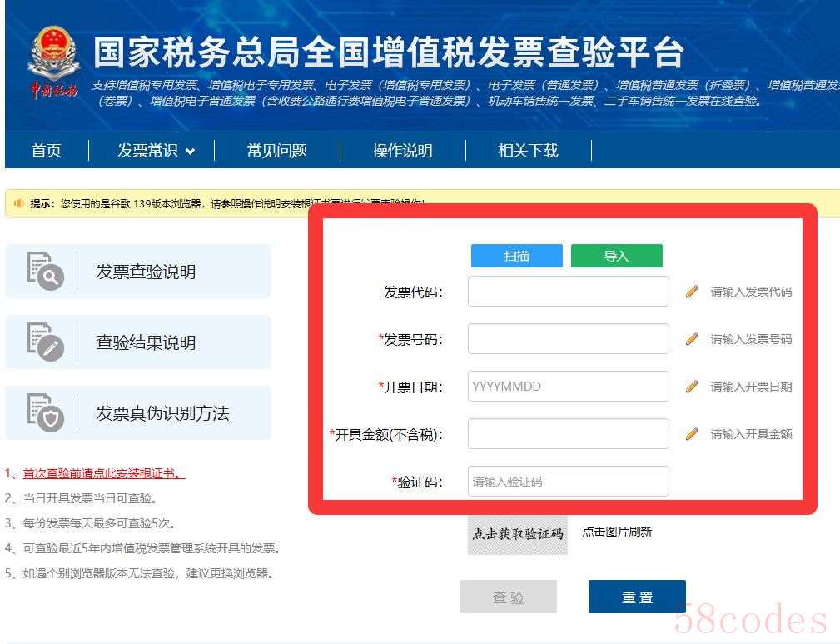Click the pencil icon beside 请输入开具金额
This screenshot has height=644, width=840.
(x=692, y=434)
